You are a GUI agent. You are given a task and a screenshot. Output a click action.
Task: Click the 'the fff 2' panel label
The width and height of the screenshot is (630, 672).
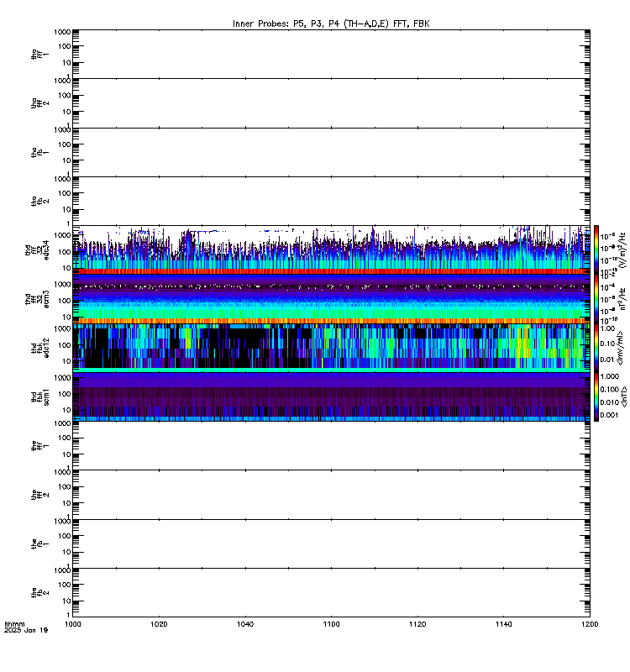pos(39,495)
